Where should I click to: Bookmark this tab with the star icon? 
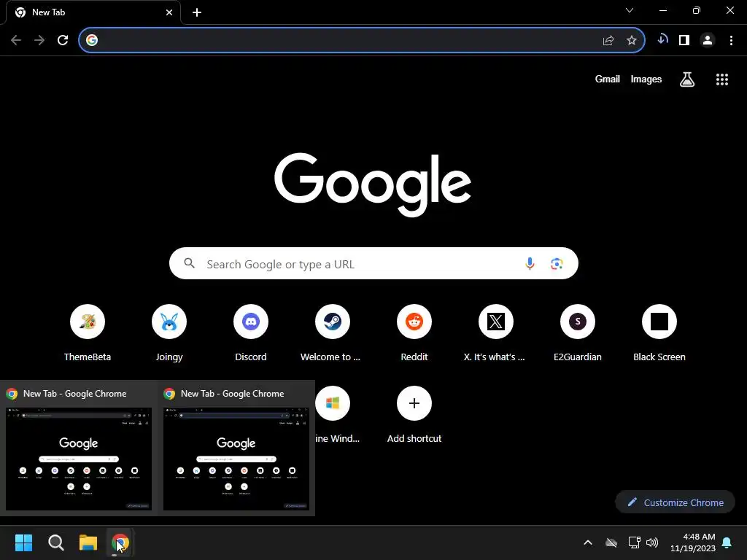coord(632,41)
